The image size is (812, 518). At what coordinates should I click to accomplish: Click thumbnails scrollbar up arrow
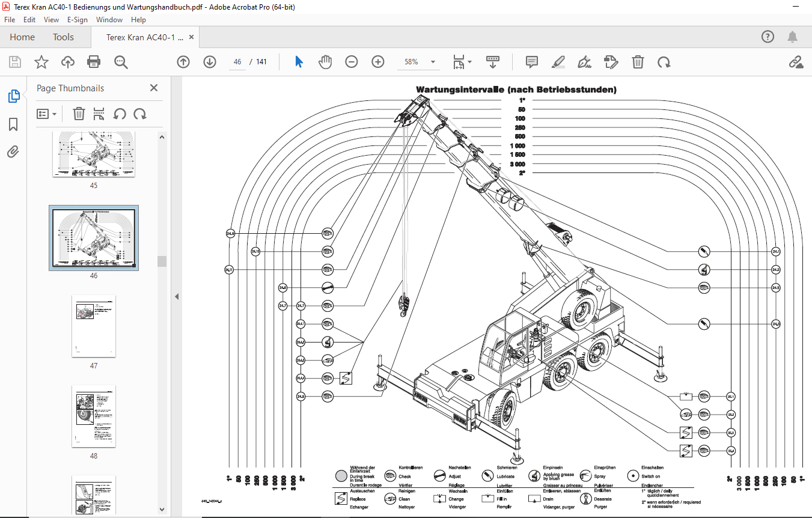point(162,137)
